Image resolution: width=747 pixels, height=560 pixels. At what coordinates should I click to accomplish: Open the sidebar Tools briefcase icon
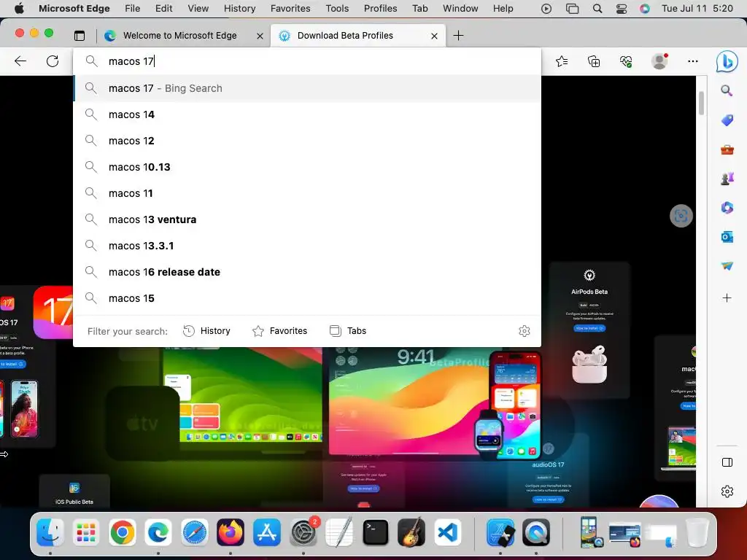tap(727, 149)
